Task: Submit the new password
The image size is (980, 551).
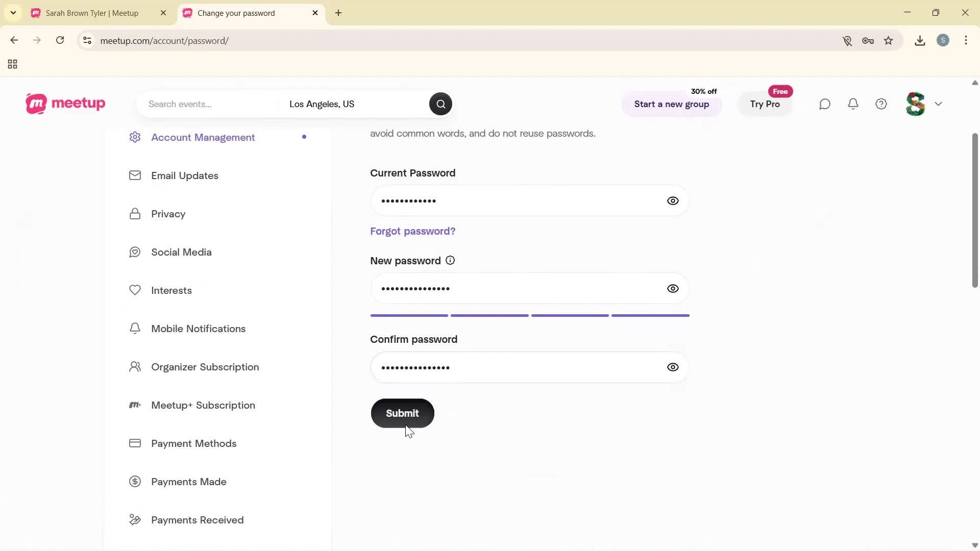Action: (x=403, y=413)
